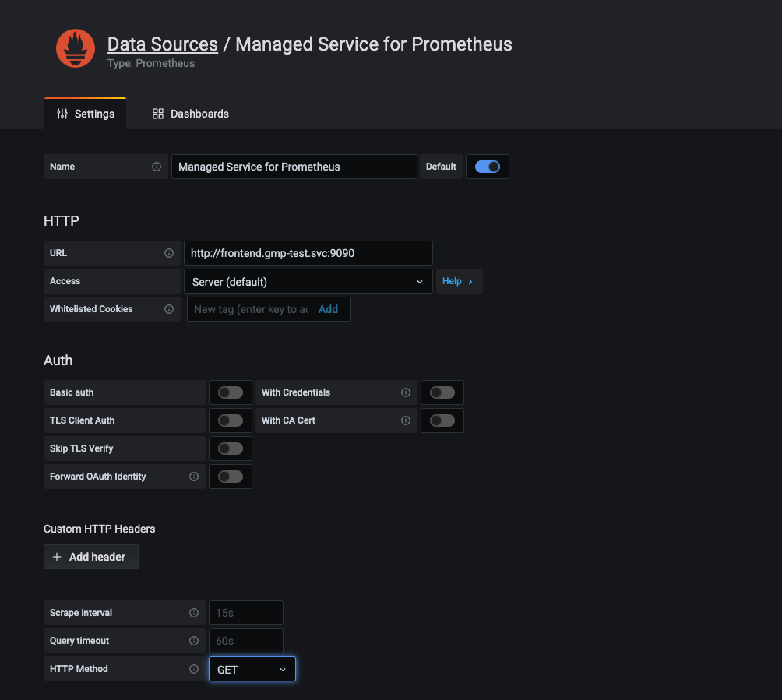Click the Name input field

pos(294,167)
